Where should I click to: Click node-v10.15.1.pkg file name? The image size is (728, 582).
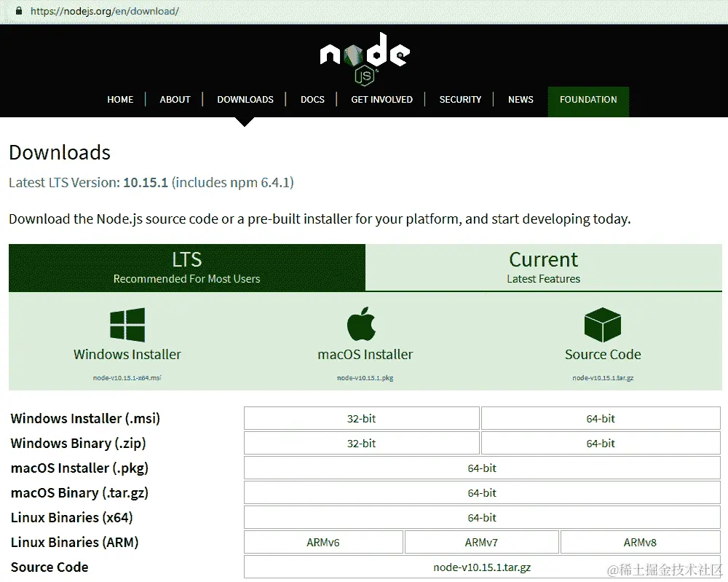click(x=365, y=377)
